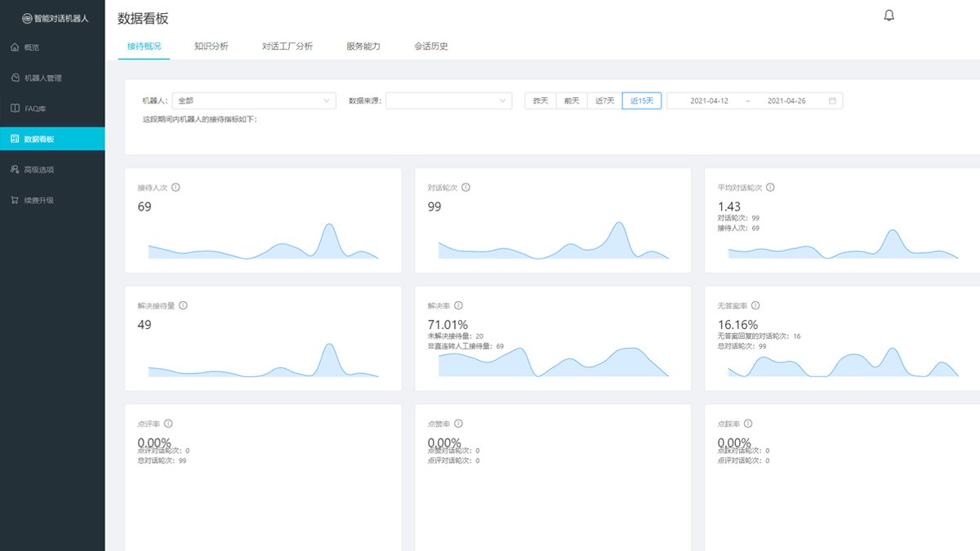Click the robot icon beside 机器人管理

[15, 78]
